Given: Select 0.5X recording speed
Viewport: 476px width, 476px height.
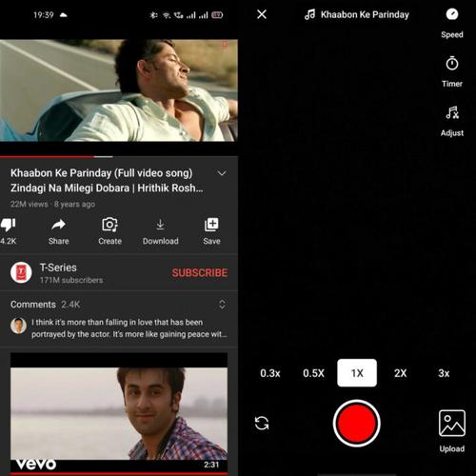Looking at the screenshot, I should tap(313, 373).
